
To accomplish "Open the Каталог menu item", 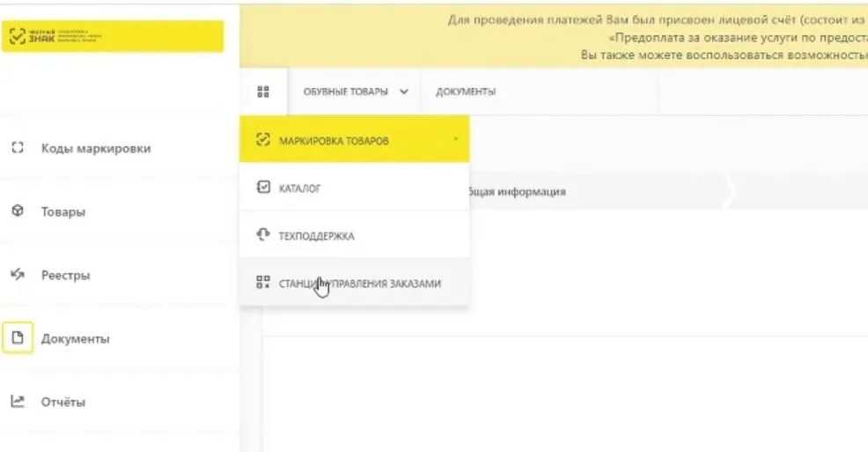I will click(354, 187).
